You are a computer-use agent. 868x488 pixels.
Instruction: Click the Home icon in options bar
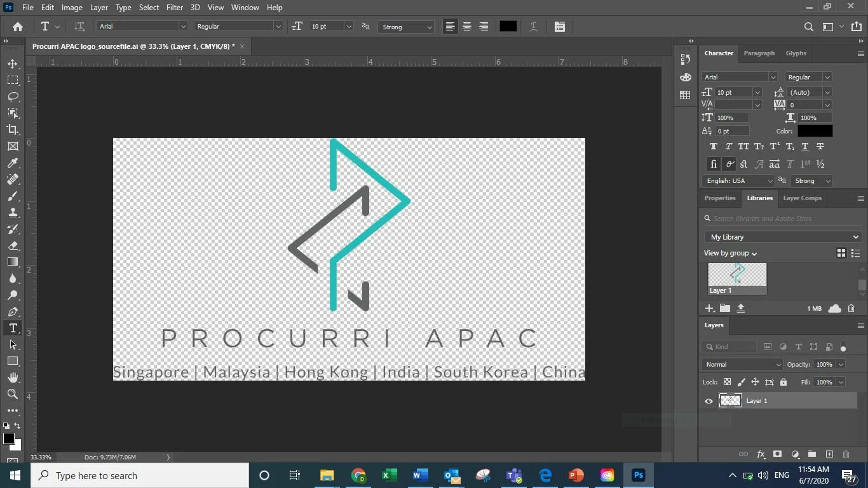(x=18, y=27)
